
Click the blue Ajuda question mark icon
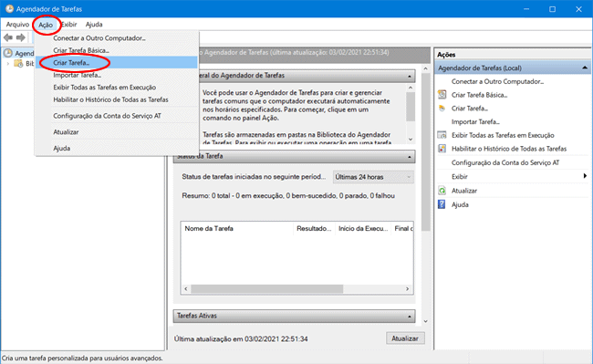(442, 204)
